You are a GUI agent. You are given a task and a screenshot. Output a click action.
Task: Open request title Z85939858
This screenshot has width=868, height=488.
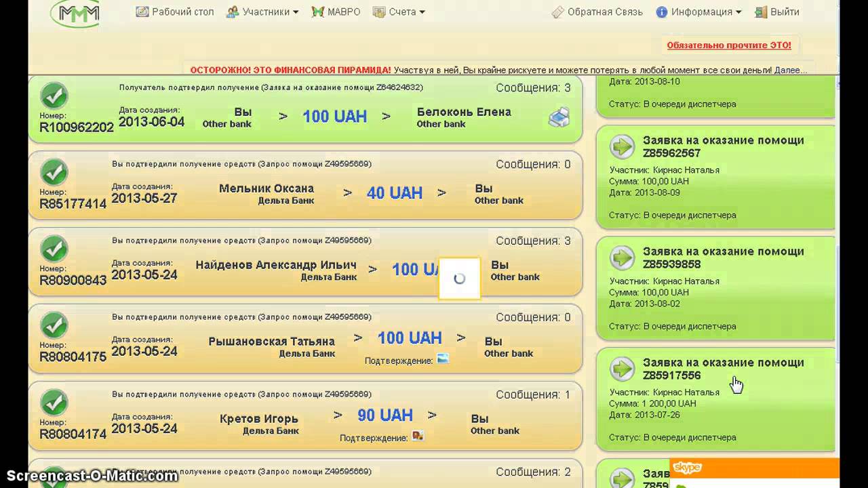click(x=723, y=258)
